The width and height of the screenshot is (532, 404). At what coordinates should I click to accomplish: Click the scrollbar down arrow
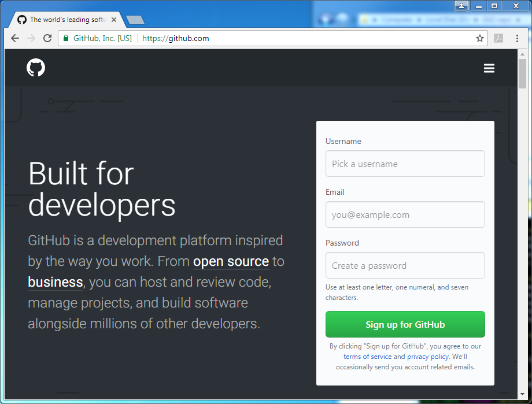522,394
